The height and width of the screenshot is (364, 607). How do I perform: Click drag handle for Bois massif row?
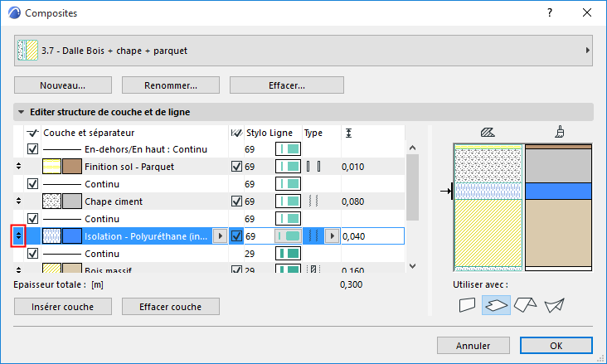click(18, 269)
